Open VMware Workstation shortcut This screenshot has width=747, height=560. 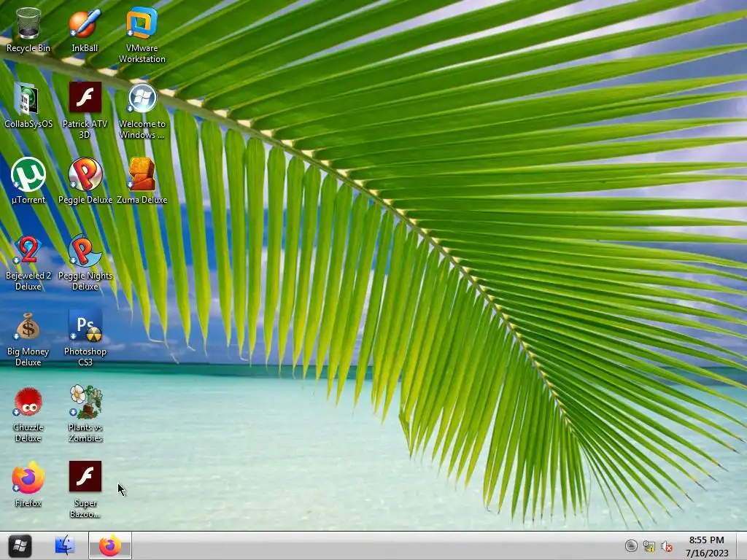[x=142, y=35]
